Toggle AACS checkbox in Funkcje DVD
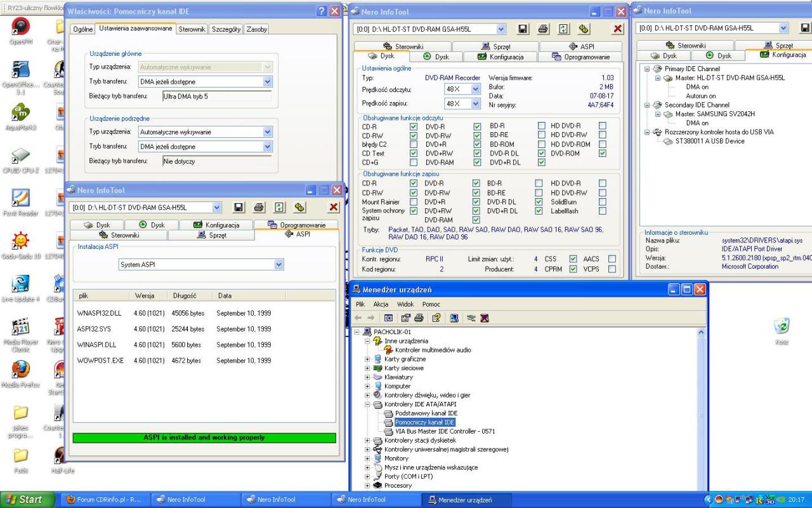The image size is (812, 508). point(612,259)
